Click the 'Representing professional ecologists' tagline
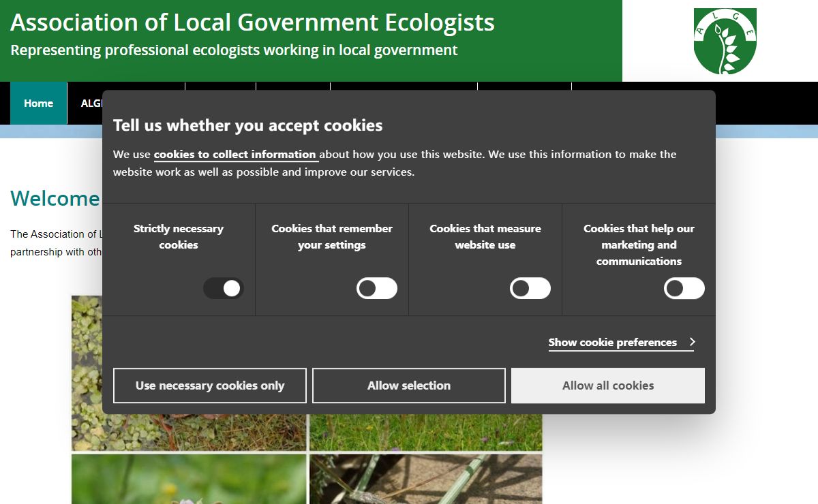Viewport: 818px width, 504px height. tap(234, 50)
